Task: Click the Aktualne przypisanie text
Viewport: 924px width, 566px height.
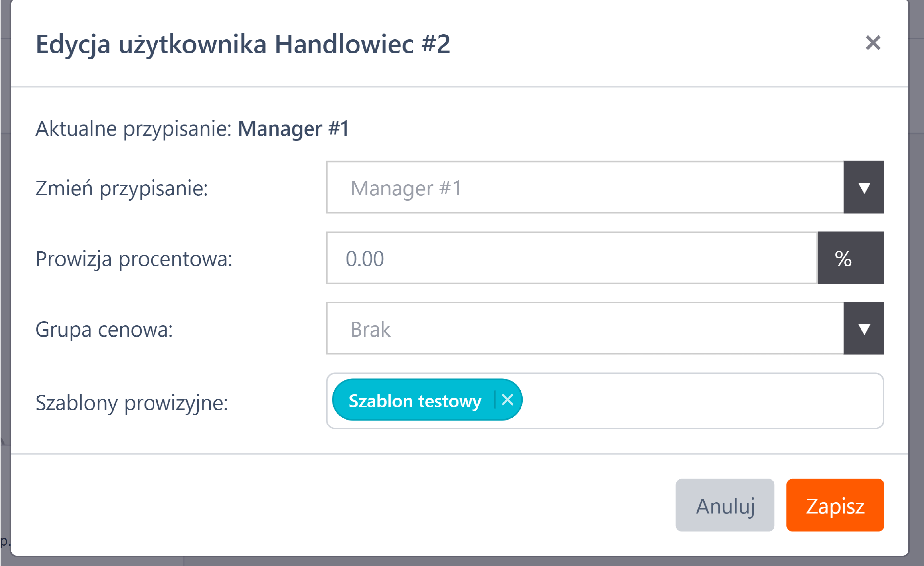Action: click(x=134, y=129)
